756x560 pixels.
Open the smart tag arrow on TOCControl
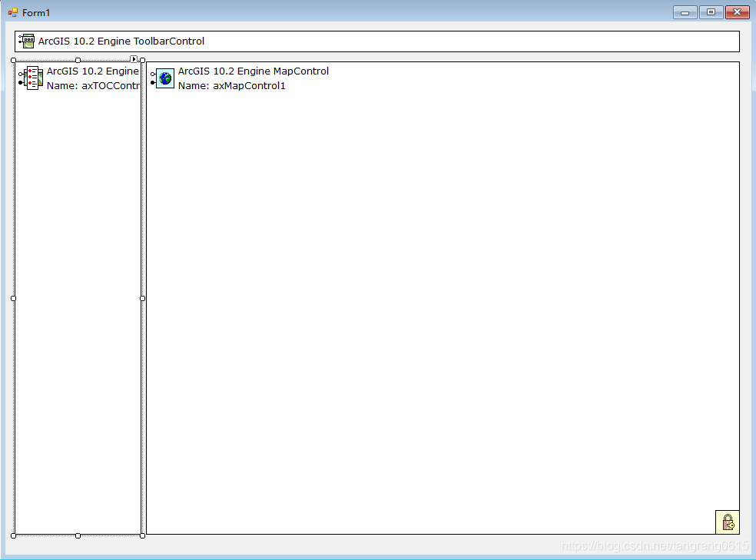point(134,59)
